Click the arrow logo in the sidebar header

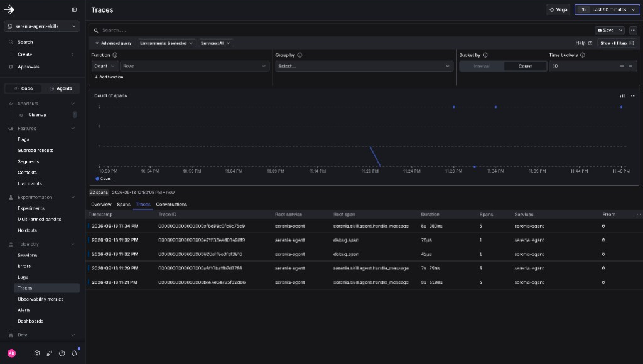(9, 9)
